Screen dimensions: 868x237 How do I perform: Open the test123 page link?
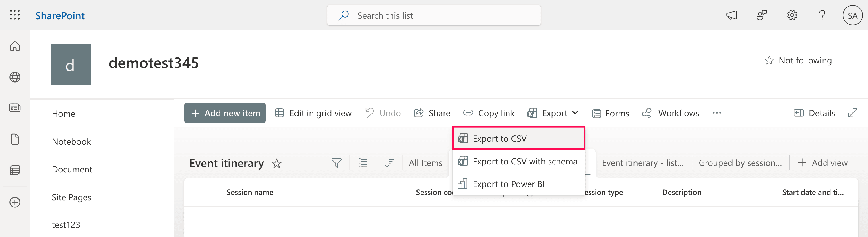coord(66,225)
